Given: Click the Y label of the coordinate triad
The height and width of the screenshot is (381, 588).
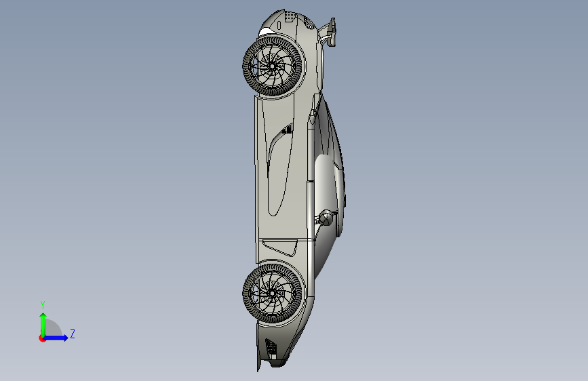Looking at the screenshot, I should [43, 305].
